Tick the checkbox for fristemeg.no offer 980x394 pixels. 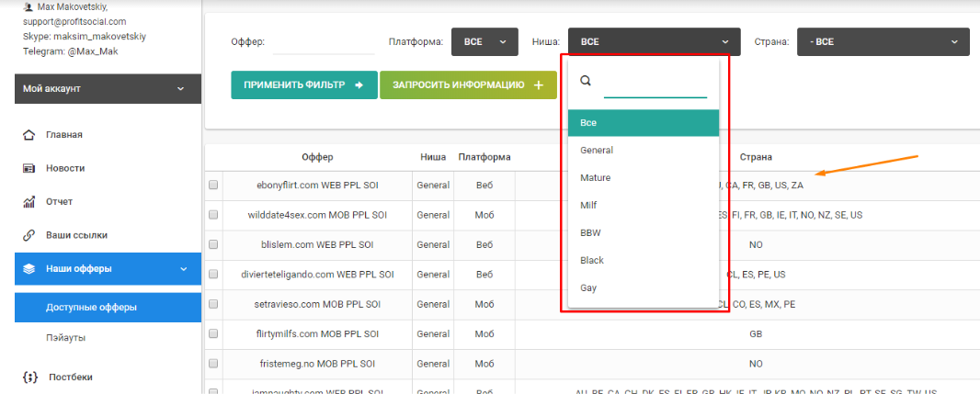point(213,364)
